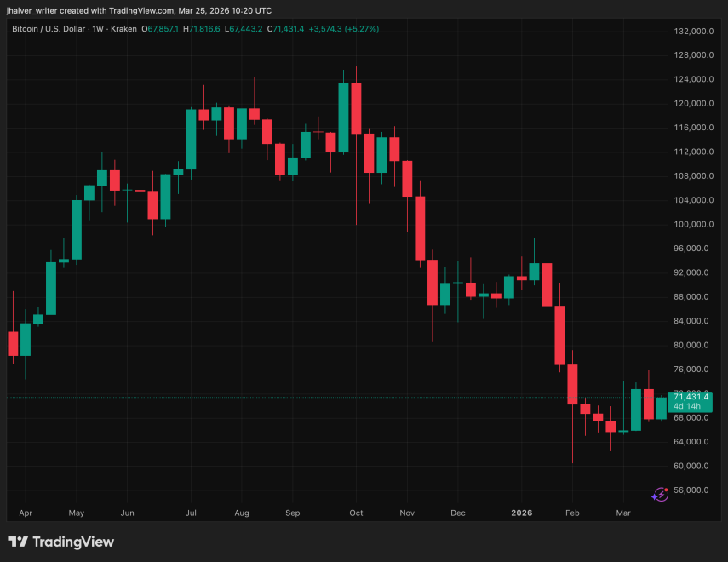Click the TradingView logo at bottom left
728x562 pixels.
(60, 542)
